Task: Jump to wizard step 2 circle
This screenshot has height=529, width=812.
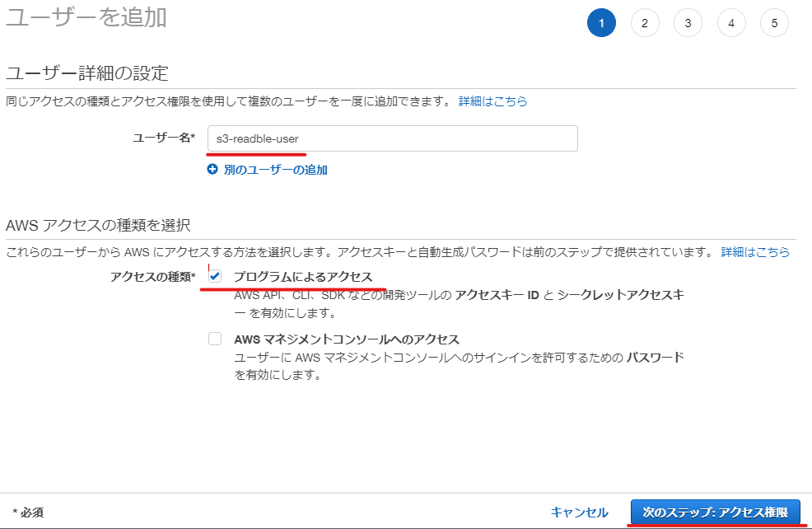Action: 645,23
